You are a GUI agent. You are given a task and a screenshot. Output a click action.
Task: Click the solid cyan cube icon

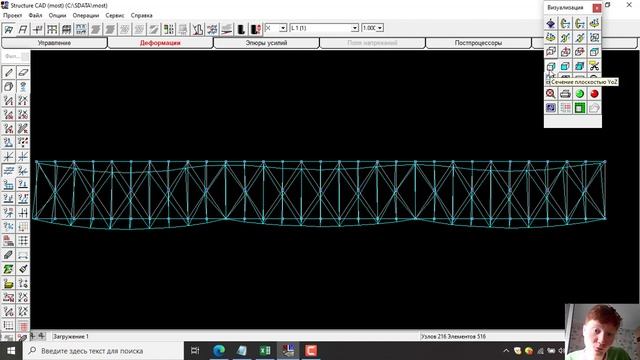click(x=565, y=66)
